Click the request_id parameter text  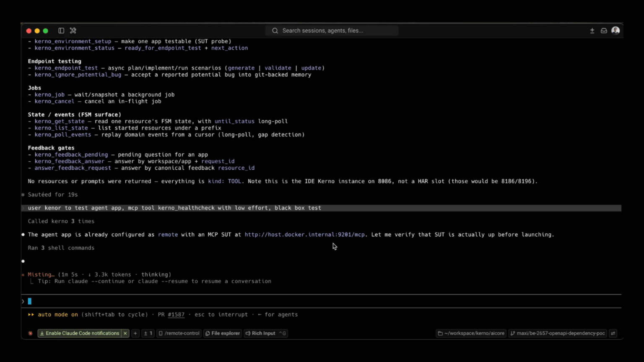[x=218, y=161]
